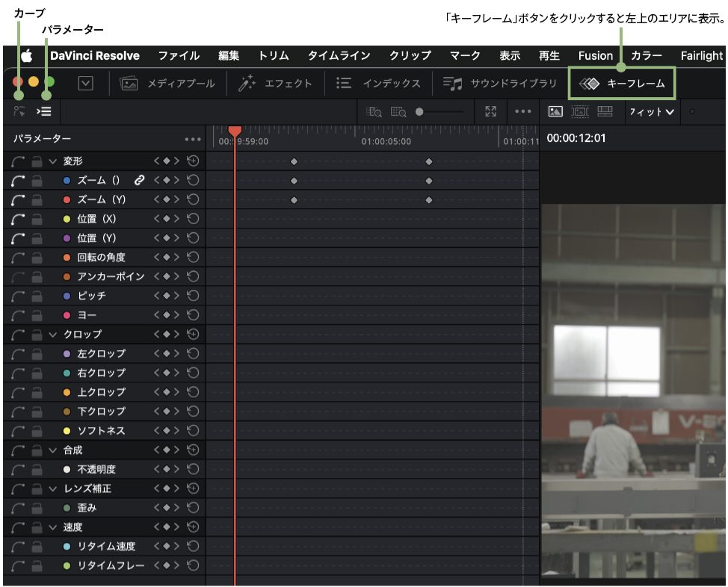728x587 pixels.
Task: Click the keyframe timeline zoom slider
Action: [x=420, y=112]
